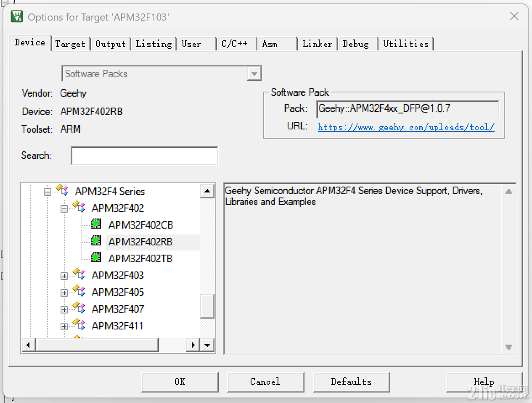Screen dimensions: 532x403
Task: Open the Utilities tab
Action: 406,44
